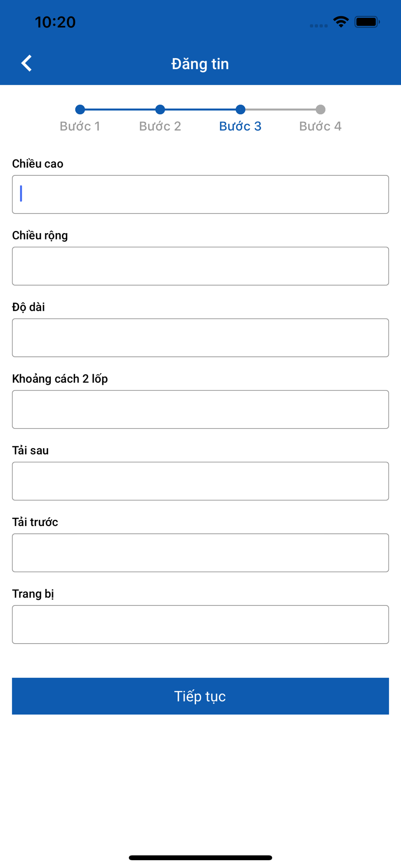Tap the back arrow icon
The height and width of the screenshot is (868, 401).
(26, 63)
